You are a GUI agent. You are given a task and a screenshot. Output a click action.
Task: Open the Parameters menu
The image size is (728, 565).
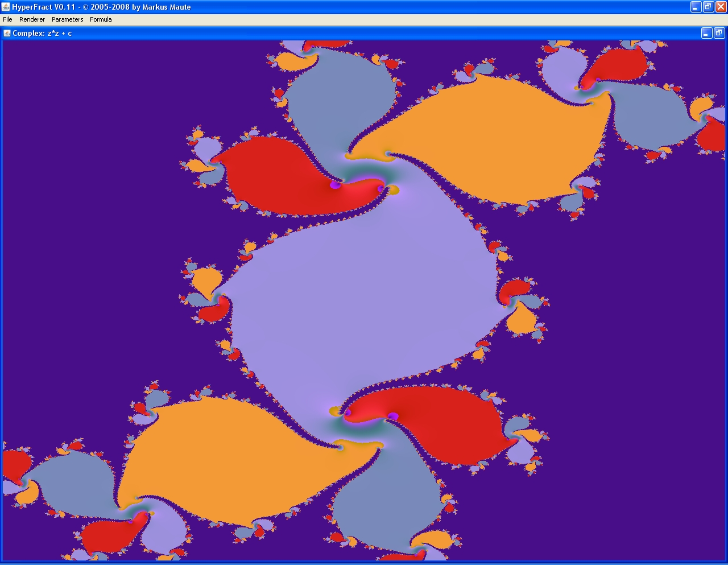point(67,19)
